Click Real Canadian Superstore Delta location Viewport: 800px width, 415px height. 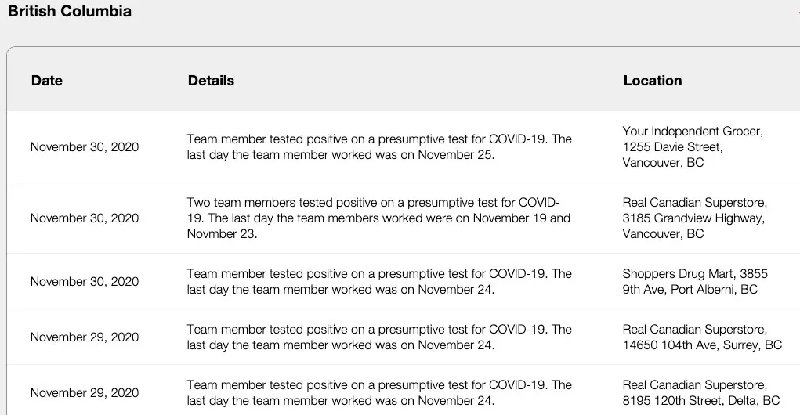(x=701, y=393)
